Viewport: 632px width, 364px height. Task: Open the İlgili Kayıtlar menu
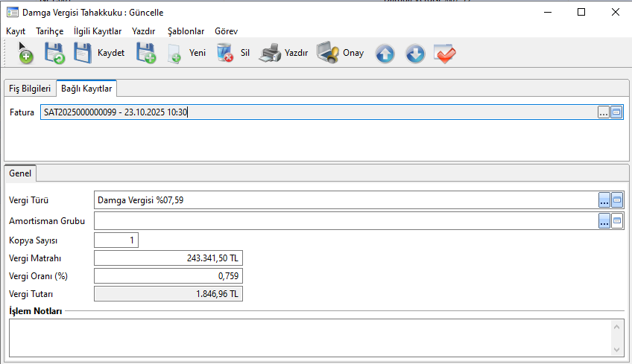[x=97, y=31]
